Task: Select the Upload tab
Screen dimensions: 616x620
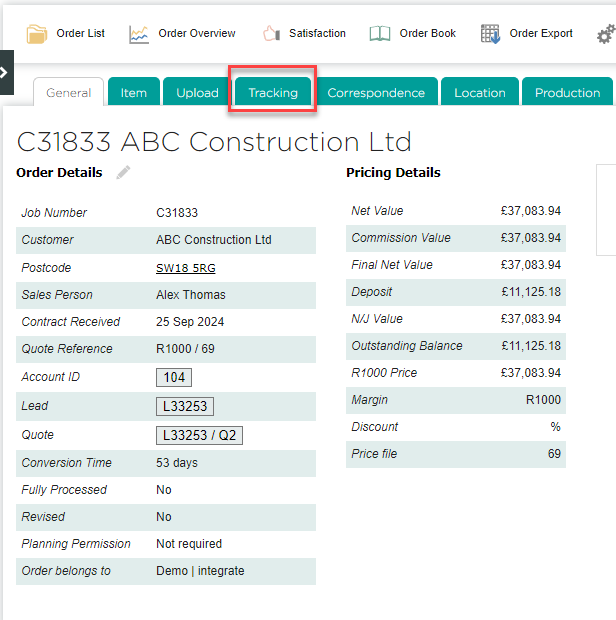Action: (x=197, y=92)
